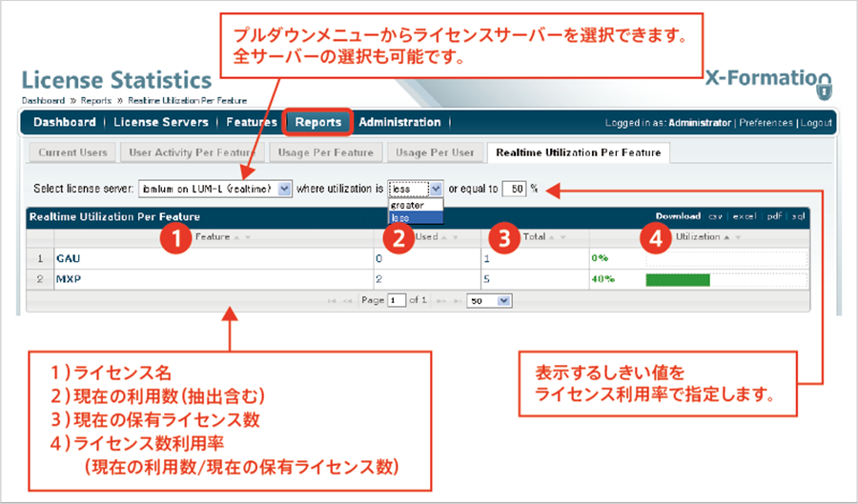
Task: Click Reports in the breadcrumb
Action: pos(96,101)
